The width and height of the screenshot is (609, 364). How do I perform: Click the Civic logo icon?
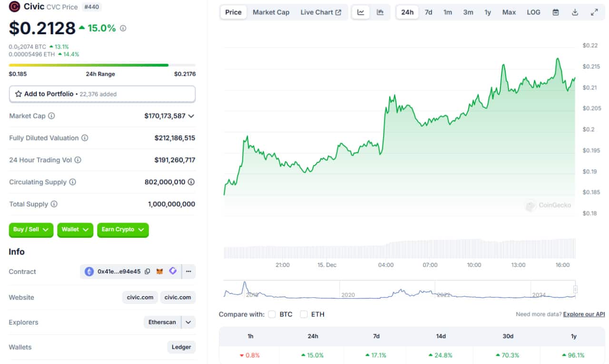[15, 7]
